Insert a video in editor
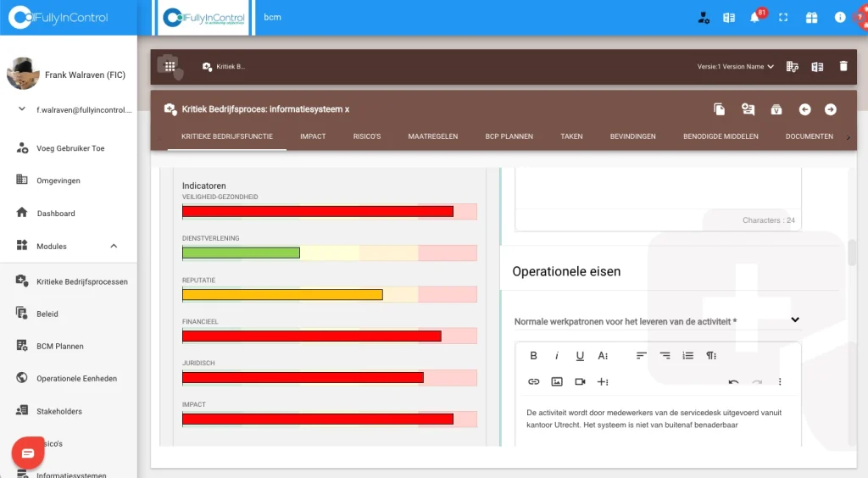868x478 pixels. pyautogui.click(x=580, y=381)
